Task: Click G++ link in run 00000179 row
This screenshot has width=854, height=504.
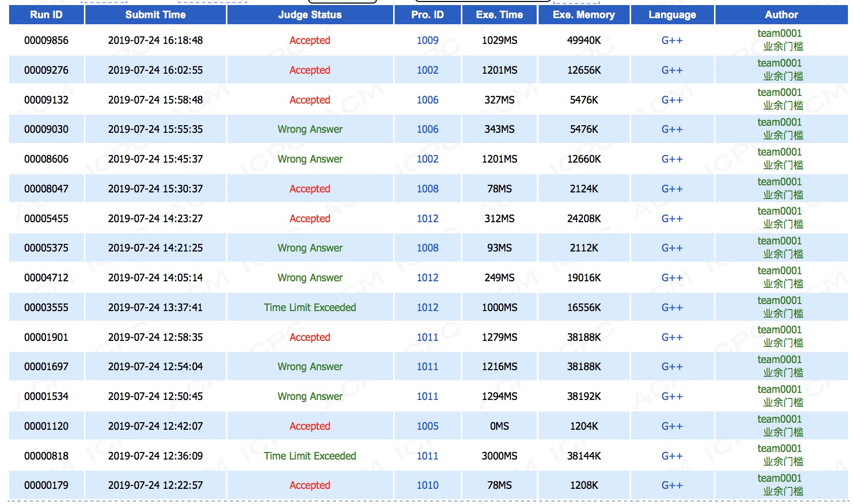Action: click(672, 485)
